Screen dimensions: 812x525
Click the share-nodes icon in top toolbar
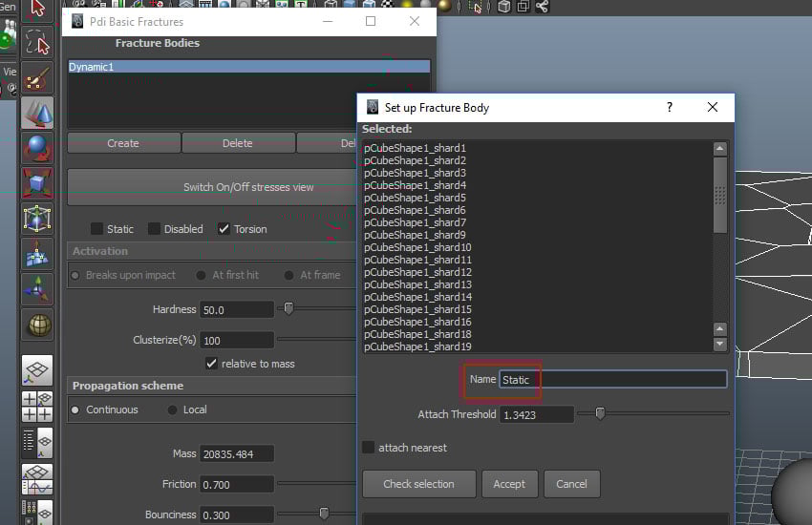543,7
